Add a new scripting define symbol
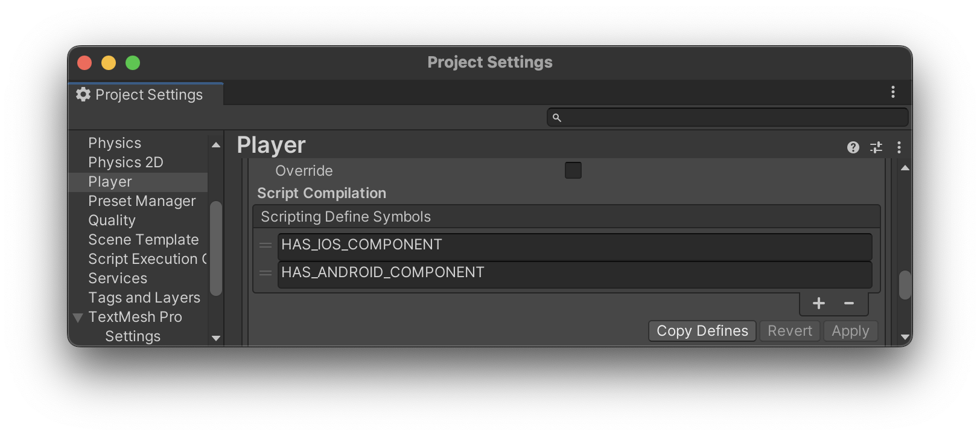 (818, 303)
